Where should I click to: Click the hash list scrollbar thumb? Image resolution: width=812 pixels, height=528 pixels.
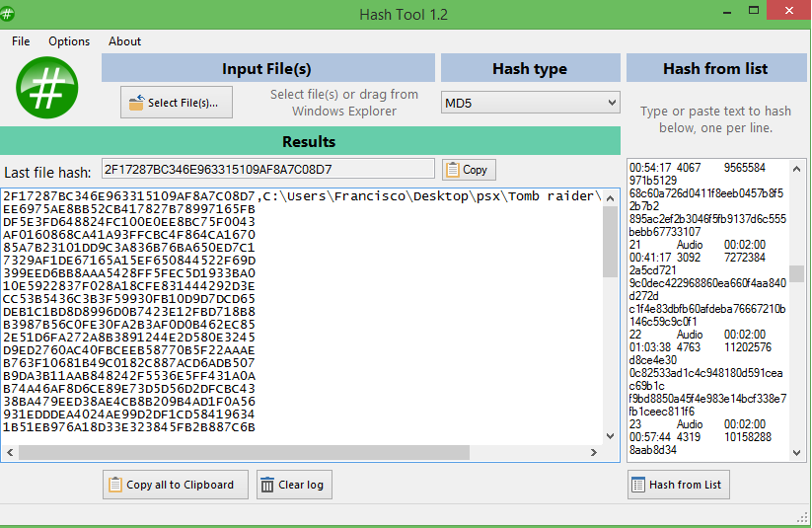pos(796,273)
